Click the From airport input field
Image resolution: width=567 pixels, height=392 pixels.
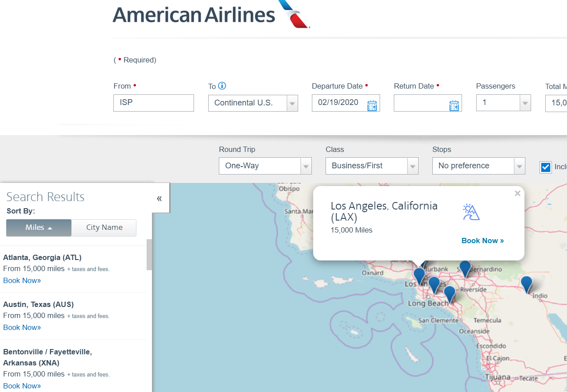(154, 103)
